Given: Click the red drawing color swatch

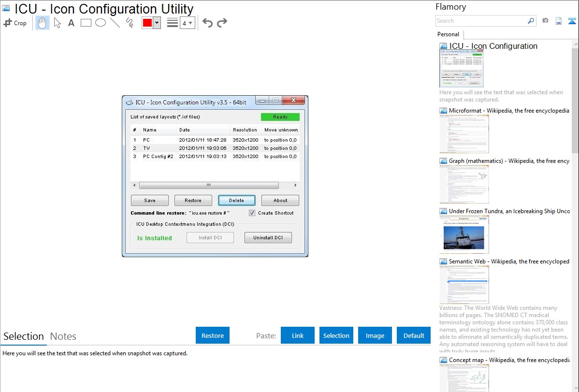Looking at the screenshot, I should tap(147, 23).
